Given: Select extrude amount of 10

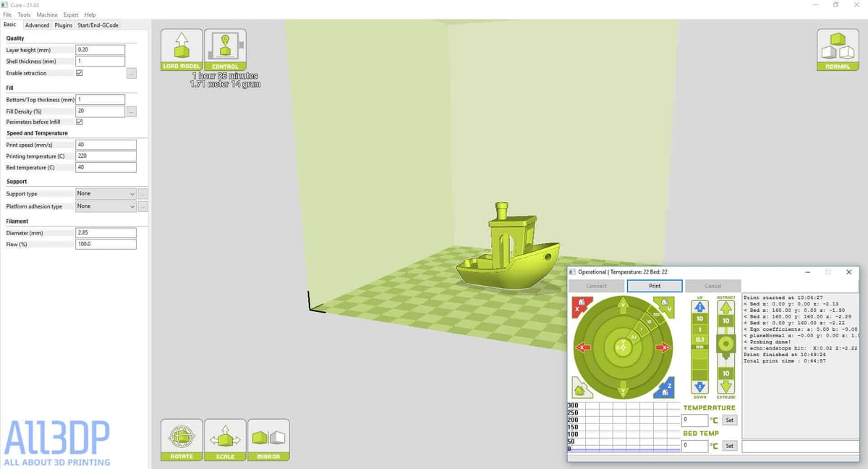Looking at the screenshot, I should [x=726, y=373].
